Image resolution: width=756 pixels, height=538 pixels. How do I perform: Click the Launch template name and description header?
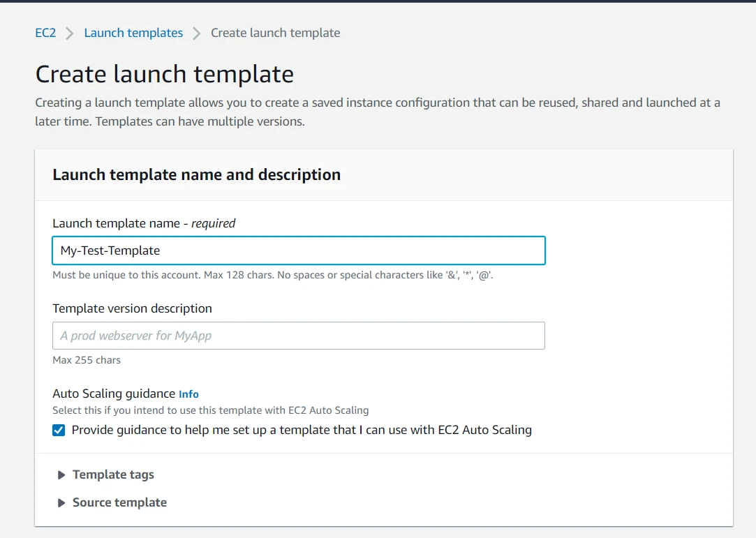[x=195, y=174]
